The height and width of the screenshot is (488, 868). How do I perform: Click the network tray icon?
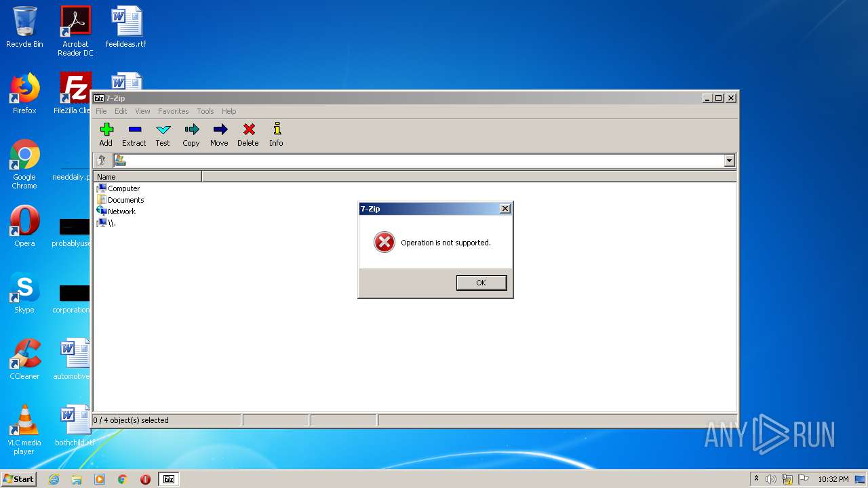point(787,479)
